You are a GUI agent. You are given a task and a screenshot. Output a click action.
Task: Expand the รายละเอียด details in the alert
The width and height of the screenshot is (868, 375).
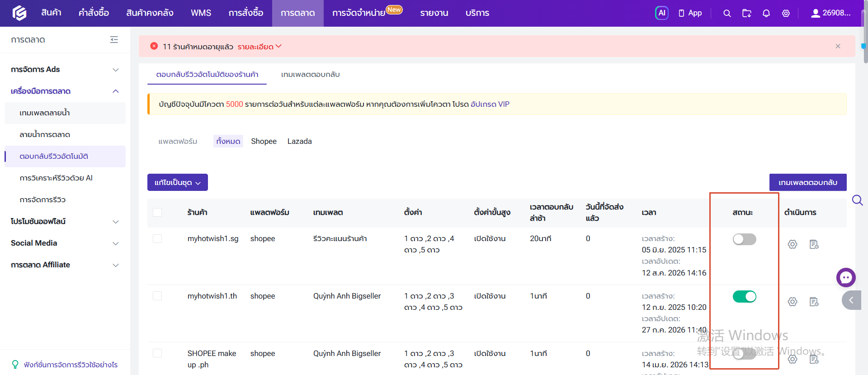tap(259, 47)
